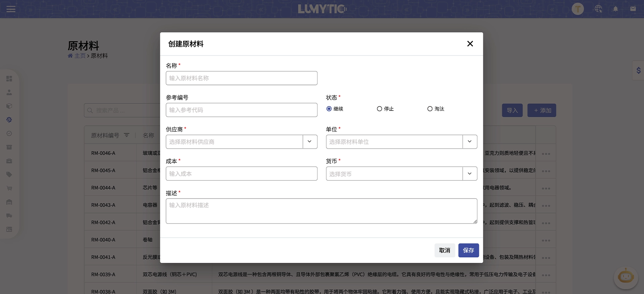Select the 停止 status radio button
Viewport: 644px width, 294px height.
pyautogui.click(x=379, y=109)
